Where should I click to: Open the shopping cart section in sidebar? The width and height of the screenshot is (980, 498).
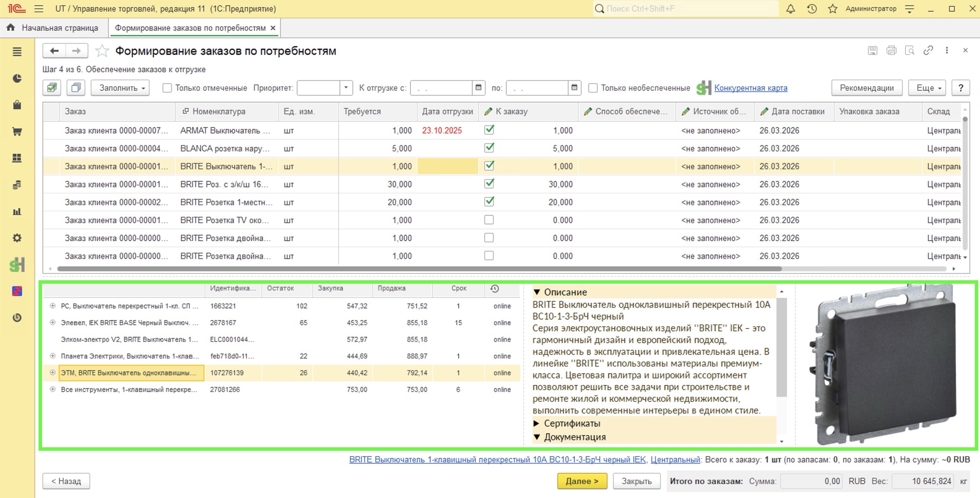coord(17,132)
